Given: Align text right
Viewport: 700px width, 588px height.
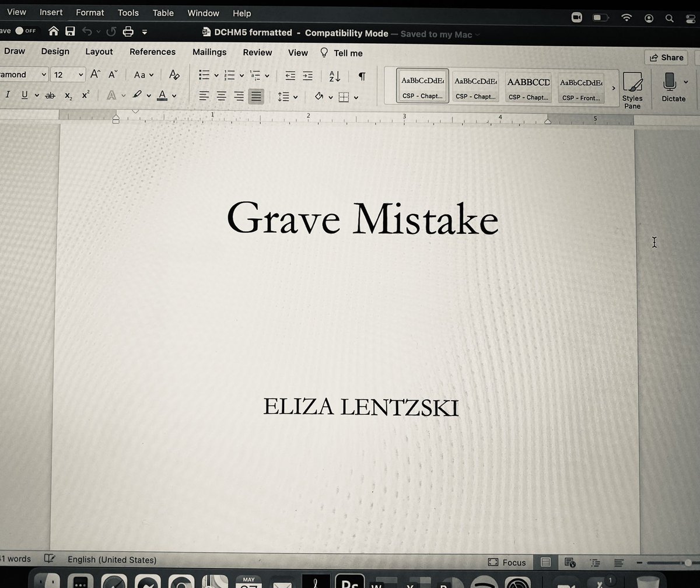Looking at the screenshot, I should click(x=239, y=96).
